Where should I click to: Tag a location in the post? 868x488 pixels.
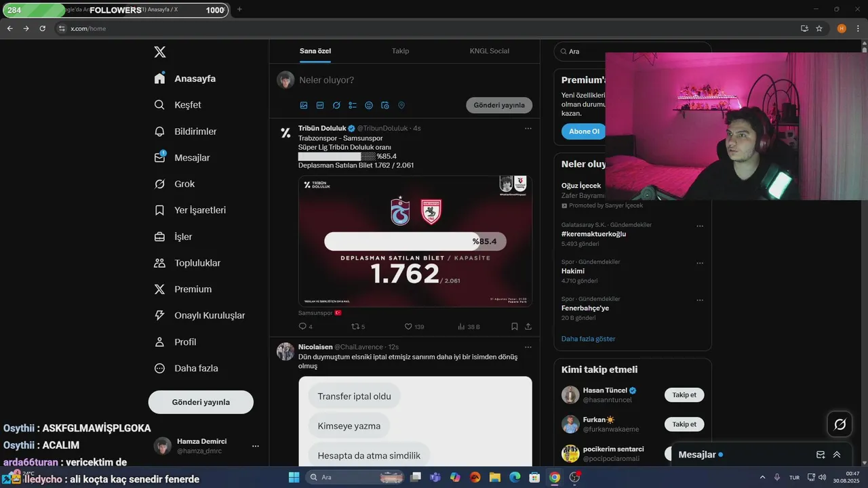click(401, 105)
